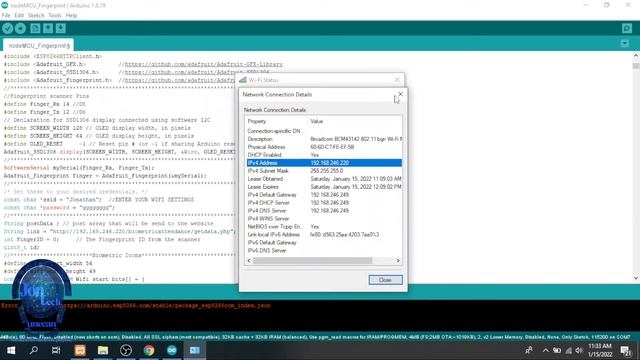Click the details list right scroll arrow
The height and width of the screenshot is (360, 640).
pos(398,260)
